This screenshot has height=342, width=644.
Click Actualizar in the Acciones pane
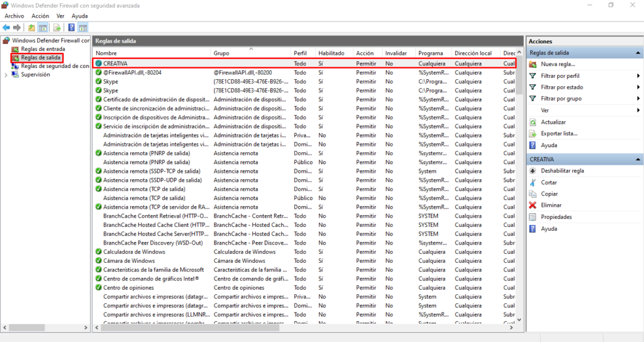(x=553, y=122)
